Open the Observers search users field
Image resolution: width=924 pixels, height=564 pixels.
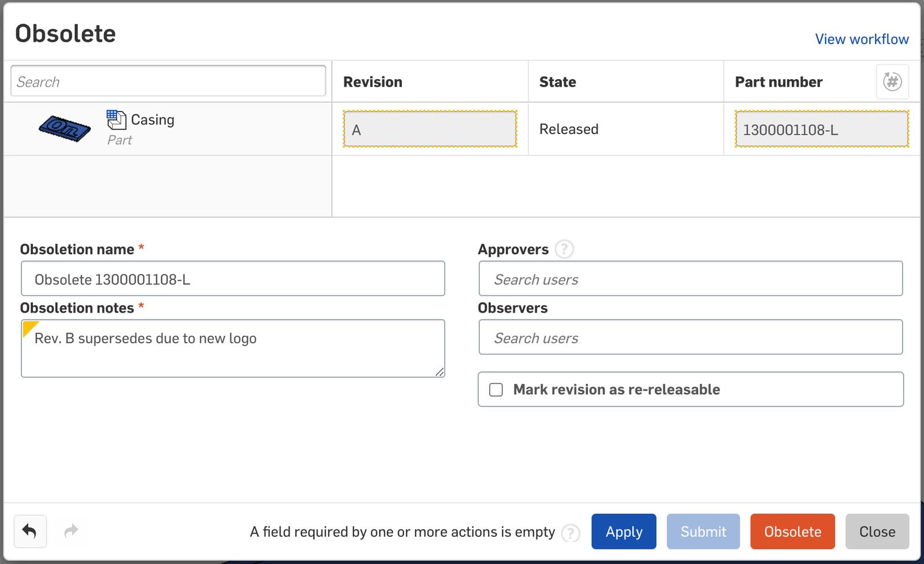coord(690,337)
